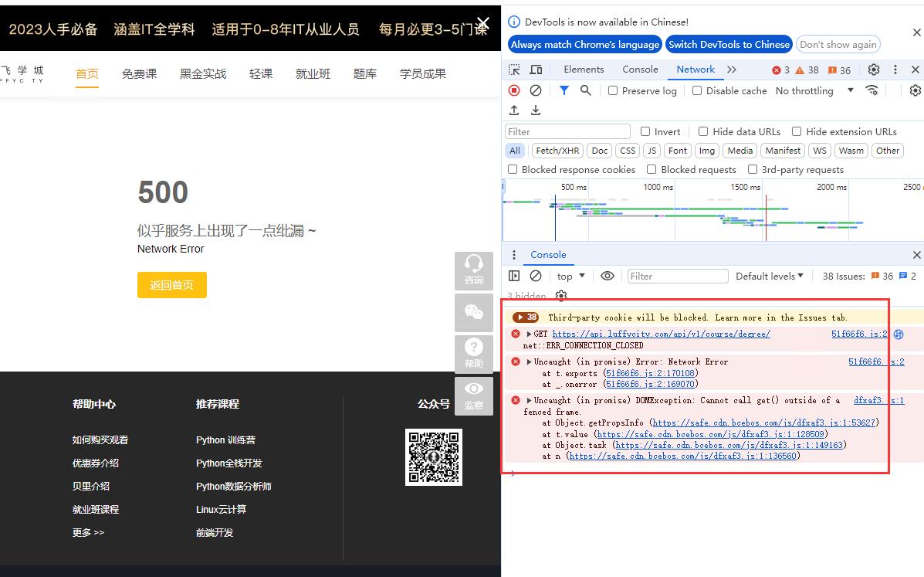924x577 pixels.
Task: Stop recording network log
Action: [x=514, y=90]
